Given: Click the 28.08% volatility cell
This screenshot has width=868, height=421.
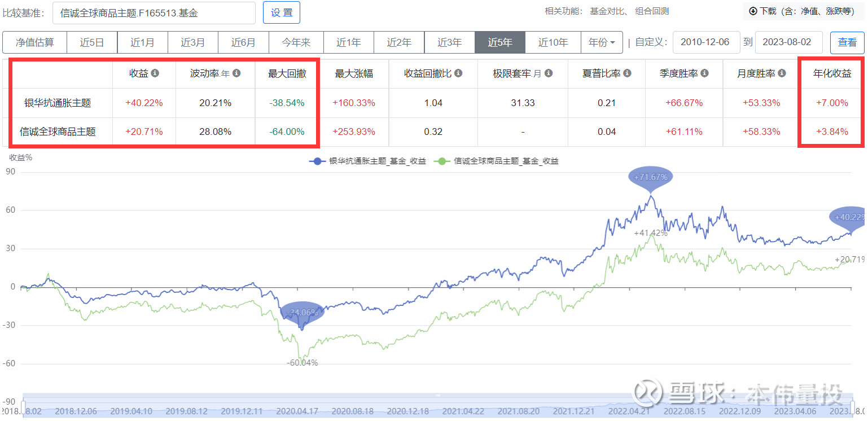Looking at the screenshot, I should tap(215, 131).
